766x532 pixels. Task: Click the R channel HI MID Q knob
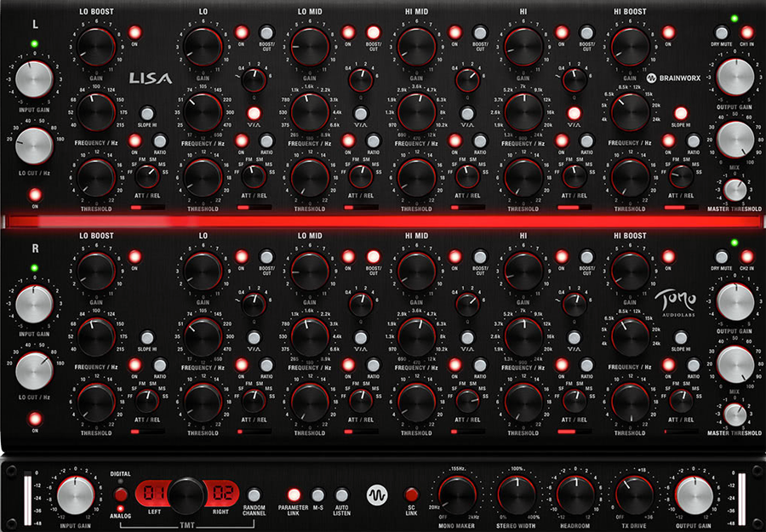467,305
